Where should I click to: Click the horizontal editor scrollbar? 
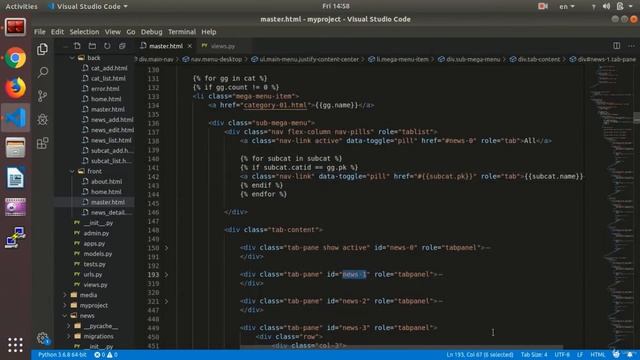tap(401, 347)
